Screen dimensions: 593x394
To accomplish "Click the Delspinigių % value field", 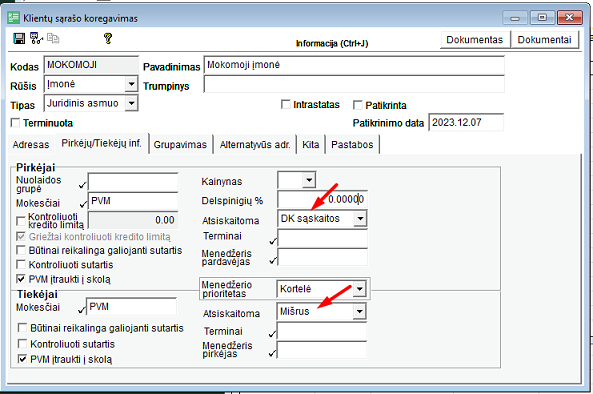I will [x=322, y=199].
